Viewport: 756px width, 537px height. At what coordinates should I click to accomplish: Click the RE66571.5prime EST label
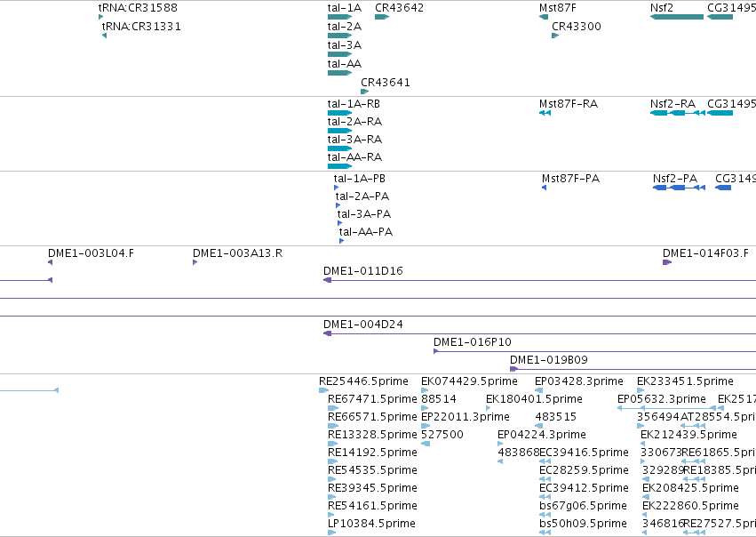pos(372,417)
